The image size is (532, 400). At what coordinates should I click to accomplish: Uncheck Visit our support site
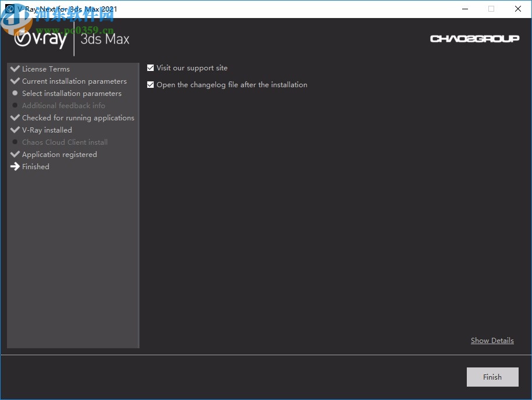[x=151, y=68]
